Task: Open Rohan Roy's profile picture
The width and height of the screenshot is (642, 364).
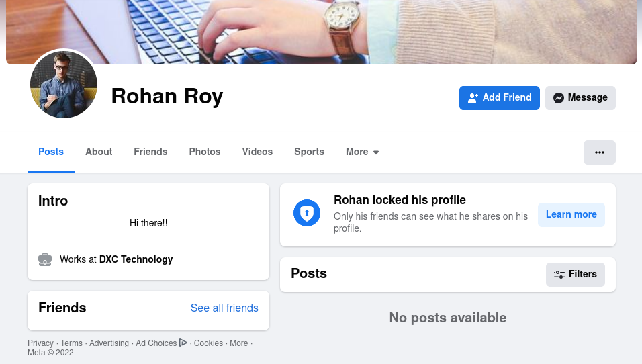Action: (64, 85)
